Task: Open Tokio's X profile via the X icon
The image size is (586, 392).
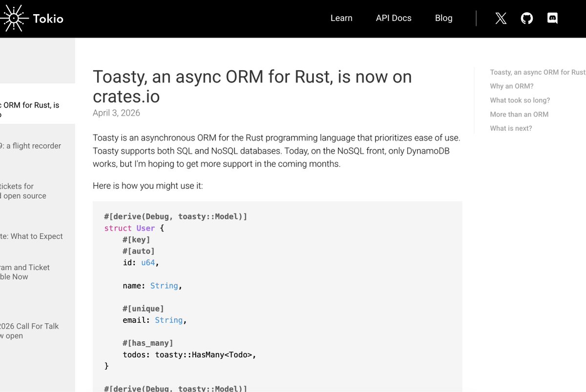Action: click(x=501, y=18)
